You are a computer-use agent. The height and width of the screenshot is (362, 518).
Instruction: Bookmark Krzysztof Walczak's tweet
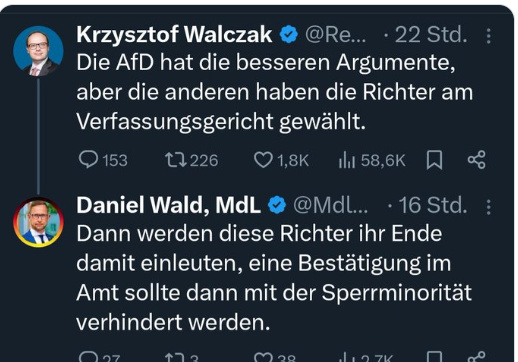click(434, 160)
